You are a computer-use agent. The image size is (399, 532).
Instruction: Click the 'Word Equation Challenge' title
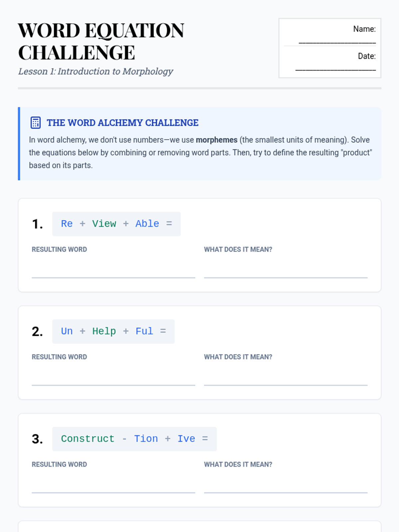click(101, 41)
